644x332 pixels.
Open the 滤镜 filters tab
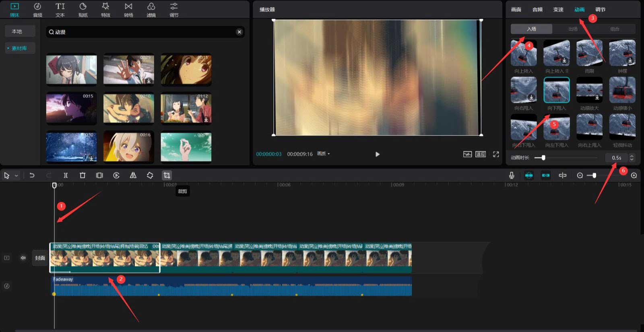pyautogui.click(x=151, y=10)
